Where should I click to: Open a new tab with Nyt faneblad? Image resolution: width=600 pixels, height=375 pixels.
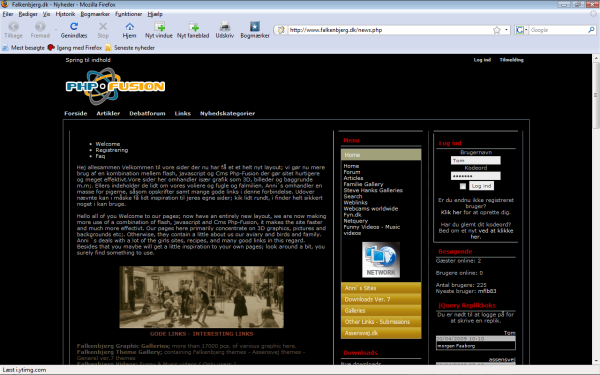[x=193, y=30]
